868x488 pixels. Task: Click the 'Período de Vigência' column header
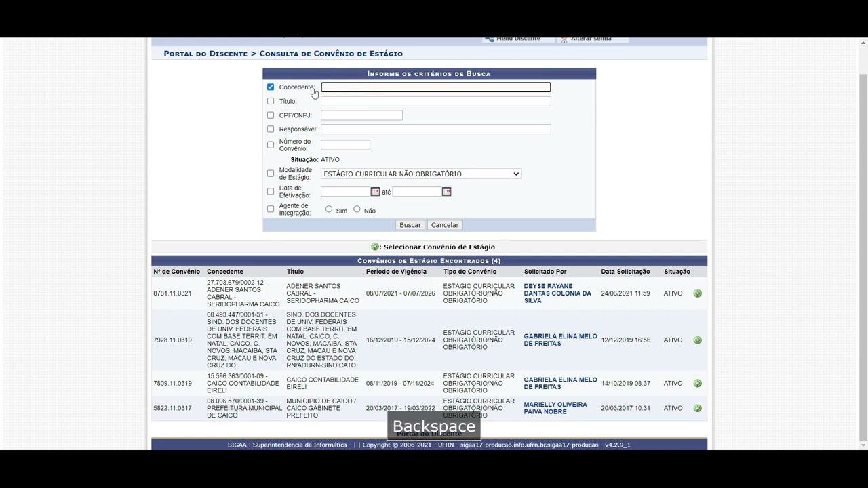pyautogui.click(x=397, y=272)
